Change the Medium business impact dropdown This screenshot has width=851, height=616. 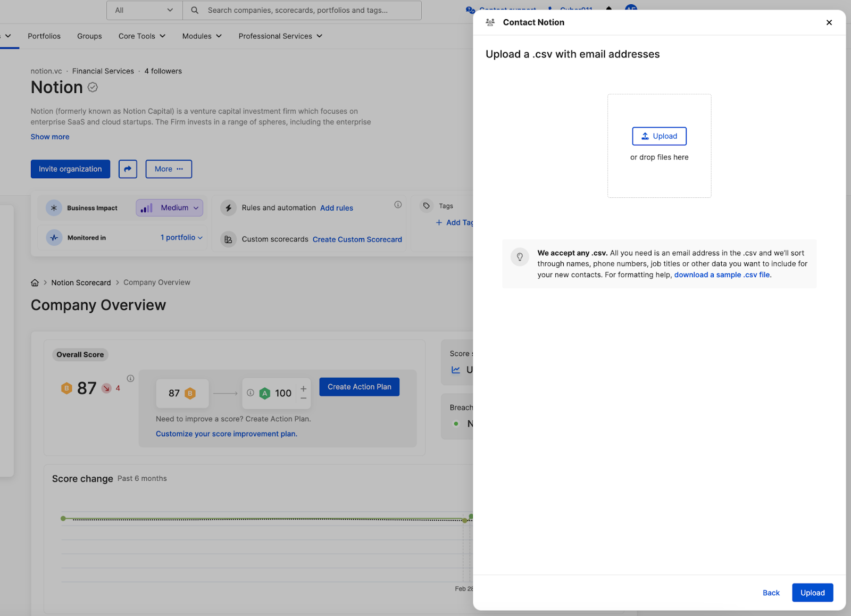pos(169,208)
